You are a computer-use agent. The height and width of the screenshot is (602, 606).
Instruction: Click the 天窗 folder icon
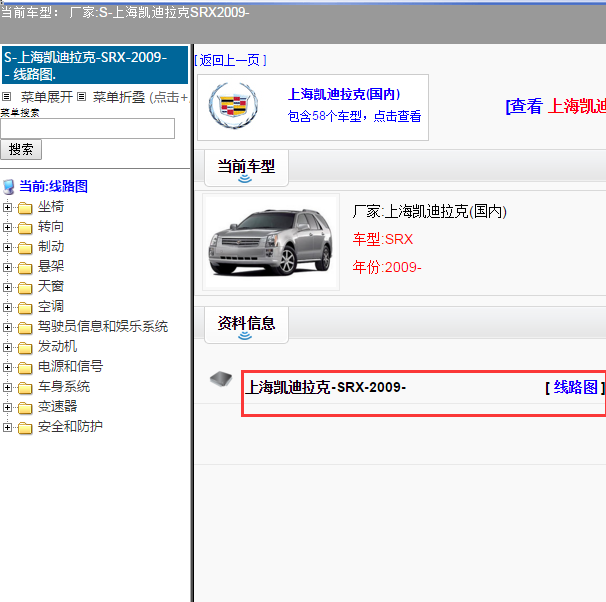(25, 288)
